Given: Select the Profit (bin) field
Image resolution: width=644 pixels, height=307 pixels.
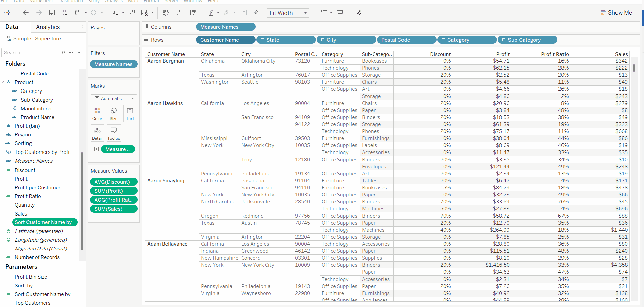Looking at the screenshot, I should coord(27,126).
